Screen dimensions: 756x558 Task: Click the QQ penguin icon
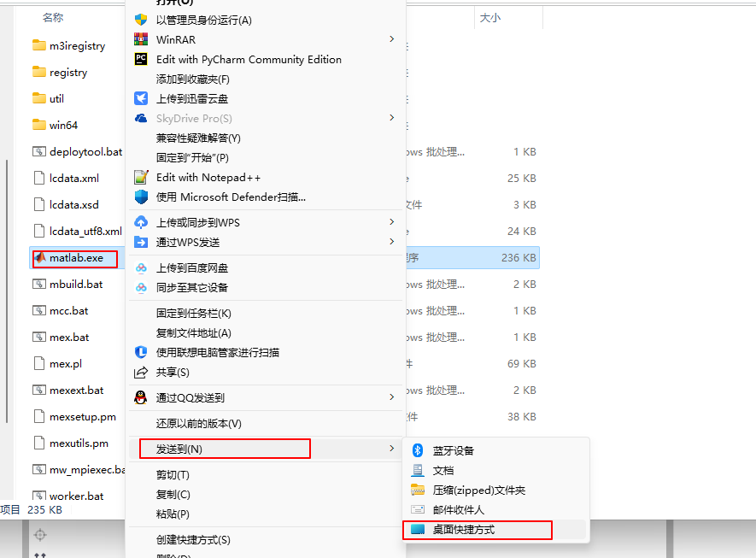tap(141, 397)
